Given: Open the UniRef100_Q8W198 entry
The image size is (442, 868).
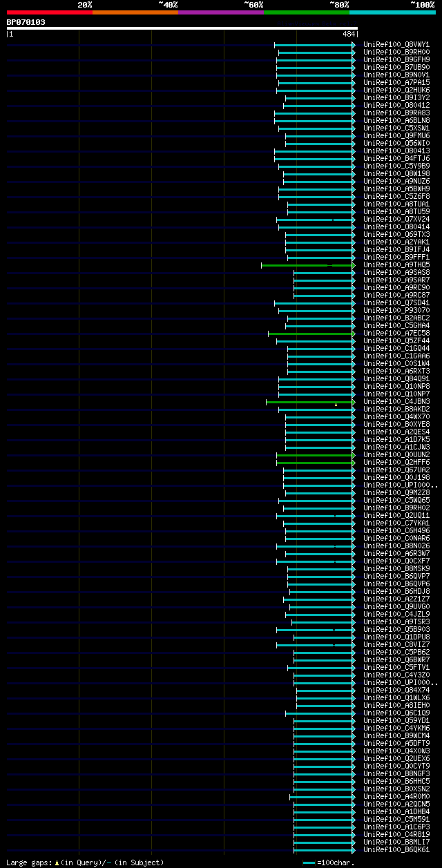Looking at the screenshot, I should [x=396, y=173].
